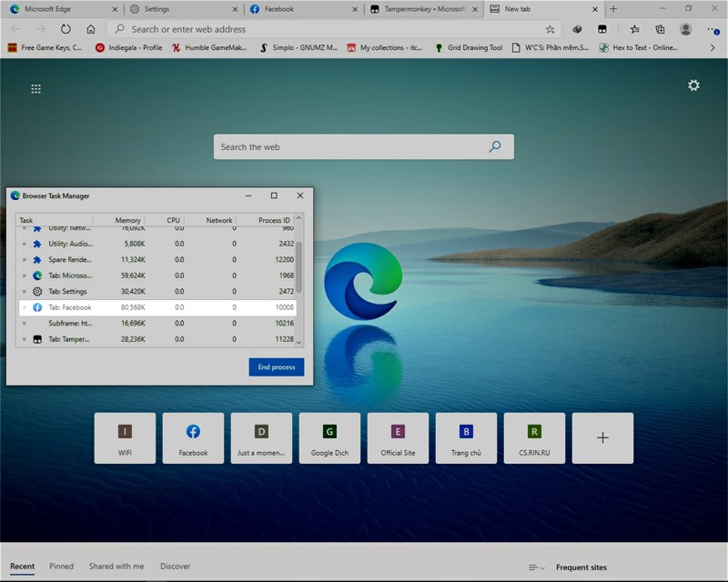Open Hex to Text bookmark
This screenshot has width=728, height=582.
(640, 47)
